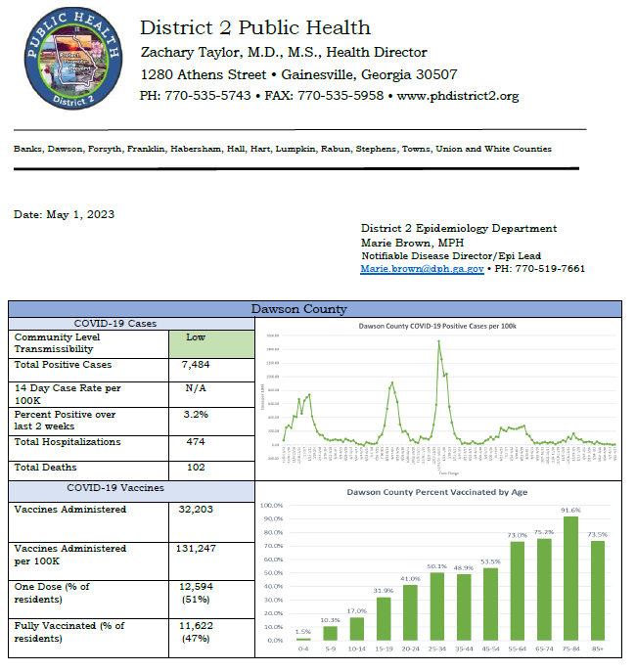Click 'Notifiable Disease Director/Epi Lead'
This screenshot has height=672, width=636.
451,256
